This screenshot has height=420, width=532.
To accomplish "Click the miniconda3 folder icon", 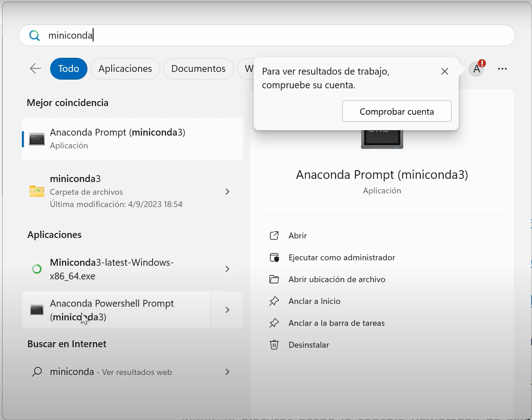I will click(36, 192).
